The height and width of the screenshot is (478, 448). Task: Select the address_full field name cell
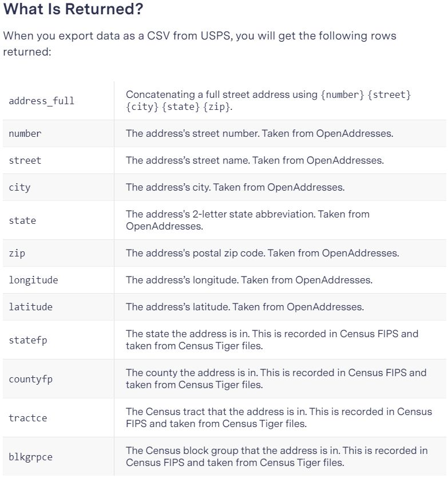[41, 101]
